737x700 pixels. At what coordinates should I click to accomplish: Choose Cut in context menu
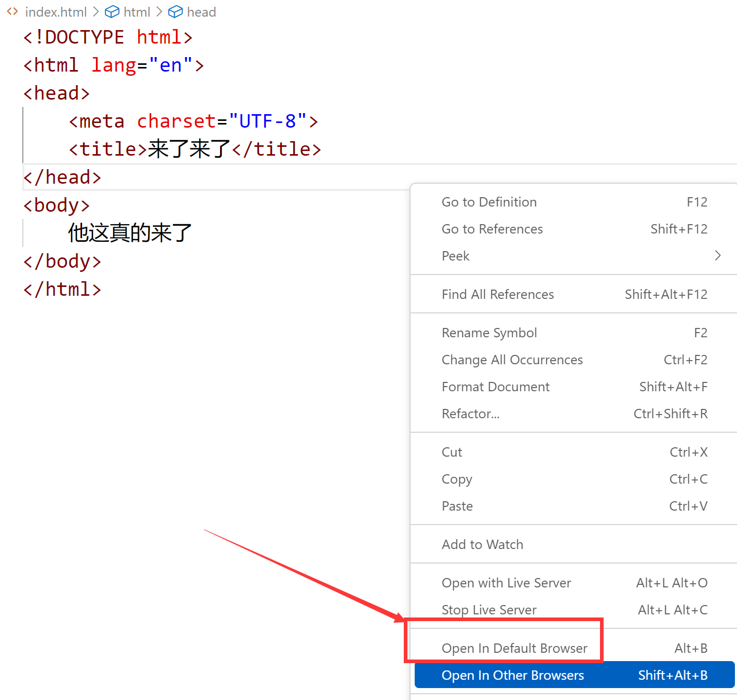(x=575, y=452)
